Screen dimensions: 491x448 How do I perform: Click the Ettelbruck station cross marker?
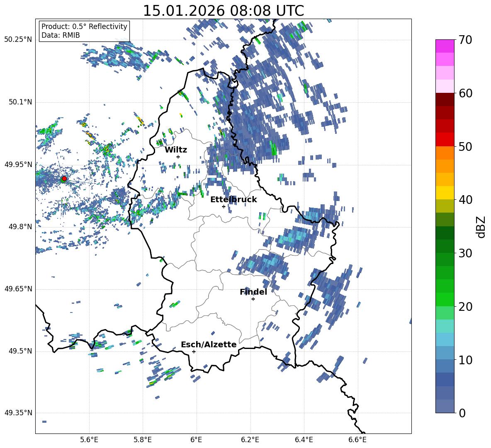[x=224, y=206]
